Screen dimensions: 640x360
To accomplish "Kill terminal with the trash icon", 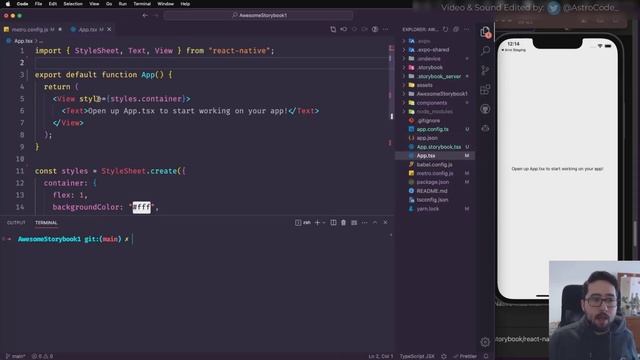I will [343, 222].
